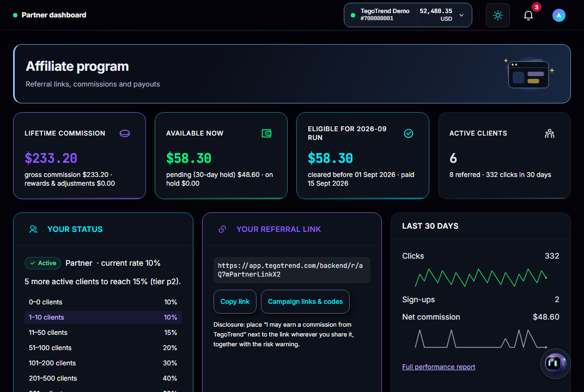Select the referral URL text box
The image size is (584, 392).
[291, 270]
